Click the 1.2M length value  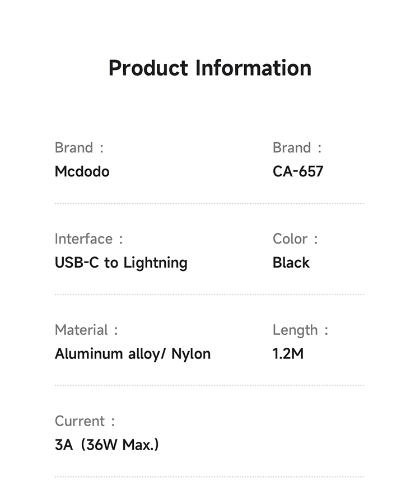coord(288,354)
